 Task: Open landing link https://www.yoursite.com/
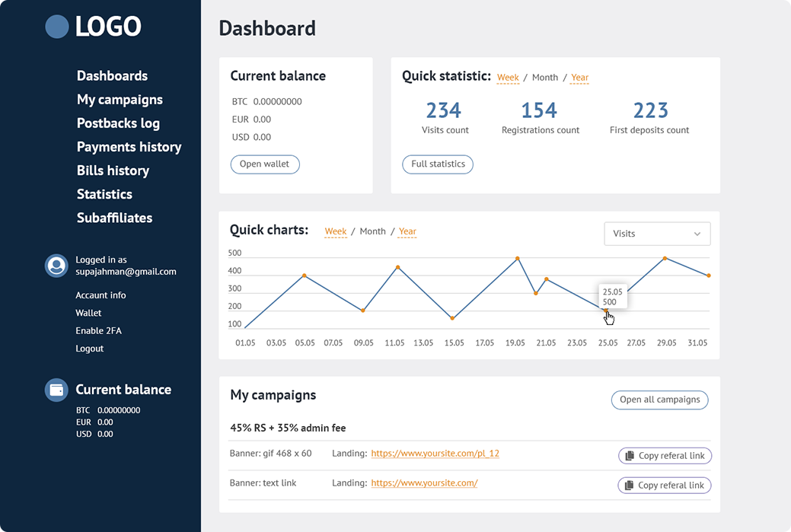pyautogui.click(x=424, y=483)
